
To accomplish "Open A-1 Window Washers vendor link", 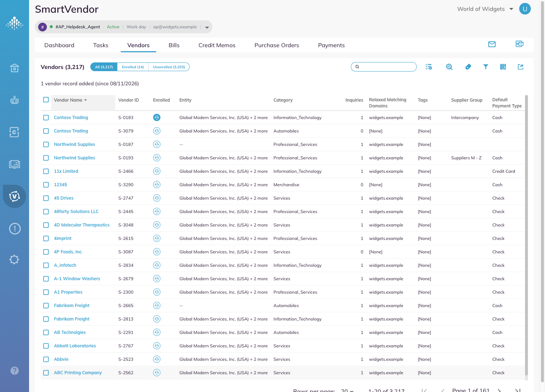I will (x=77, y=279).
